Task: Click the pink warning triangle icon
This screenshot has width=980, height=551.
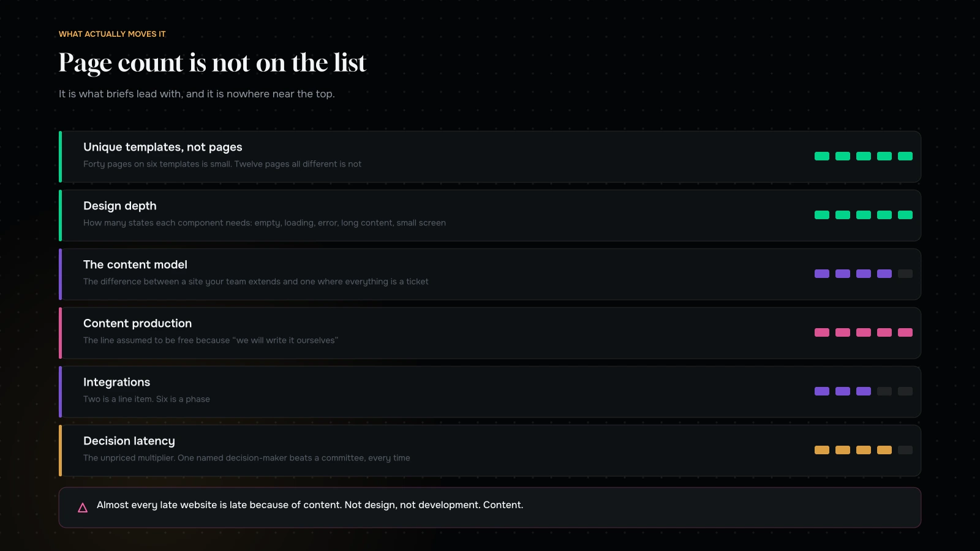Action: pyautogui.click(x=83, y=508)
